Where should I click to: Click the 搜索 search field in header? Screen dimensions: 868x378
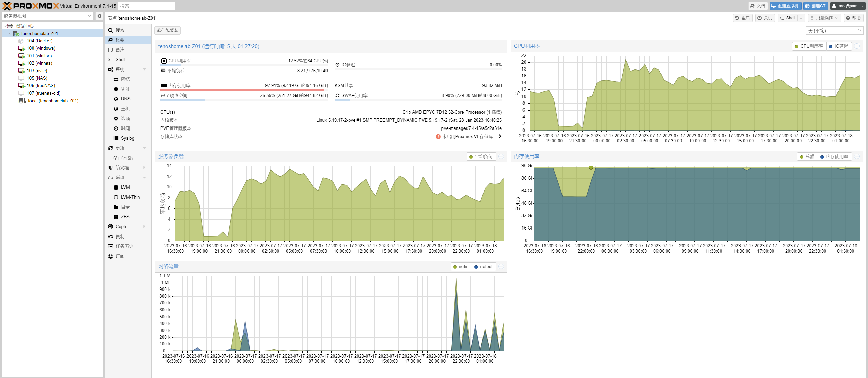click(146, 6)
